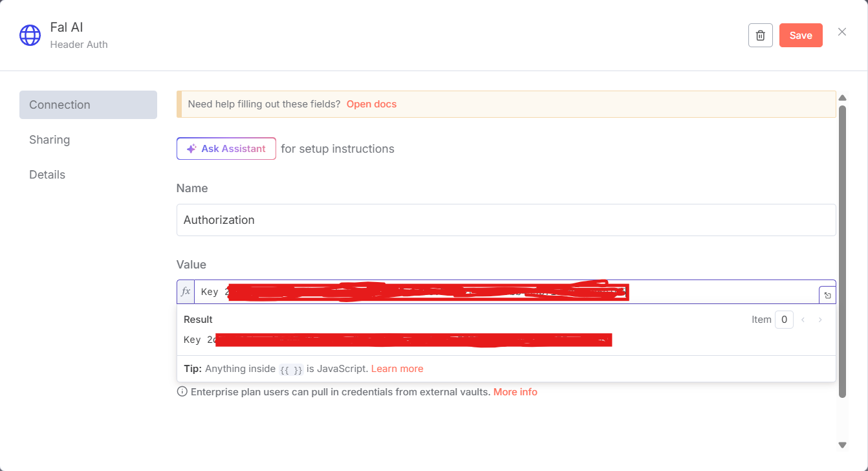868x471 pixels.
Task: Delete the credential using the trash icon
Action: pos(760,35)
